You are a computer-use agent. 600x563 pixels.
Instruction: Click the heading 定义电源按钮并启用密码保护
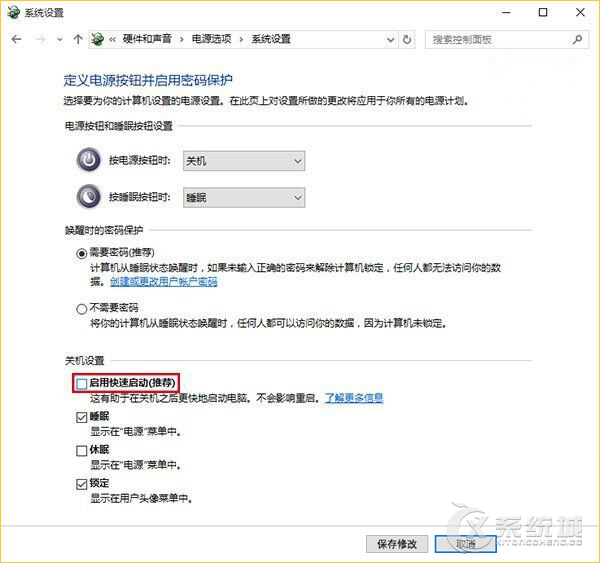(x=148, y=80)
